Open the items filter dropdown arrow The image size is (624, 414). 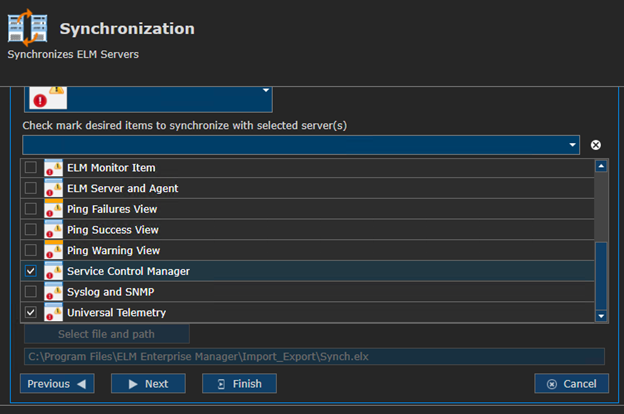tap(572, 145)
